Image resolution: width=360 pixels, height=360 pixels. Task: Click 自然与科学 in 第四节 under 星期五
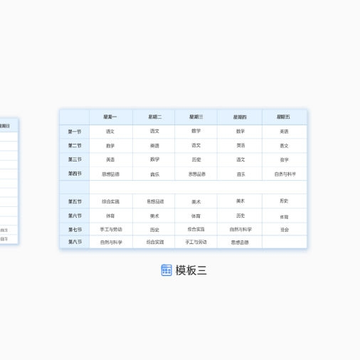pos(285,174)
